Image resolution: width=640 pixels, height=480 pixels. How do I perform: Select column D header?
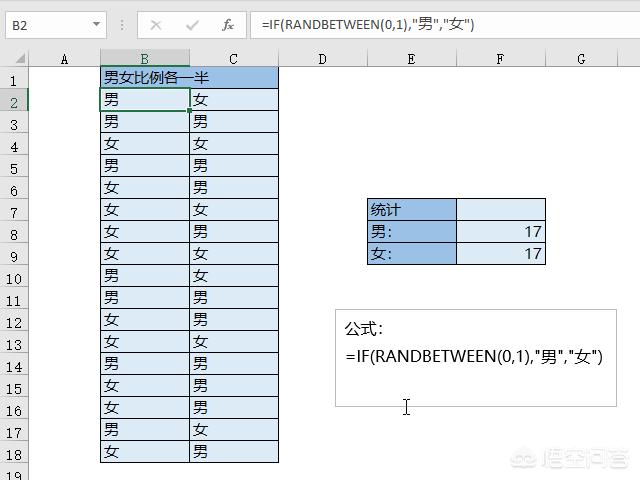tap(323, 59)
